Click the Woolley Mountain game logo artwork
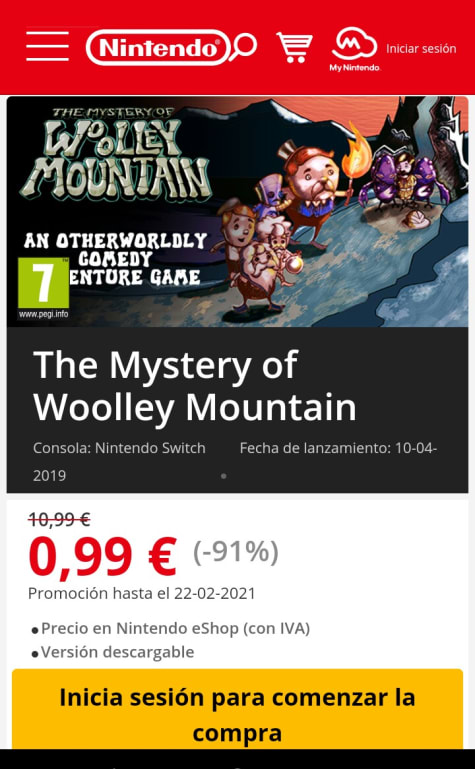This screenshot has width=475, height=769. tap(117, 154)
